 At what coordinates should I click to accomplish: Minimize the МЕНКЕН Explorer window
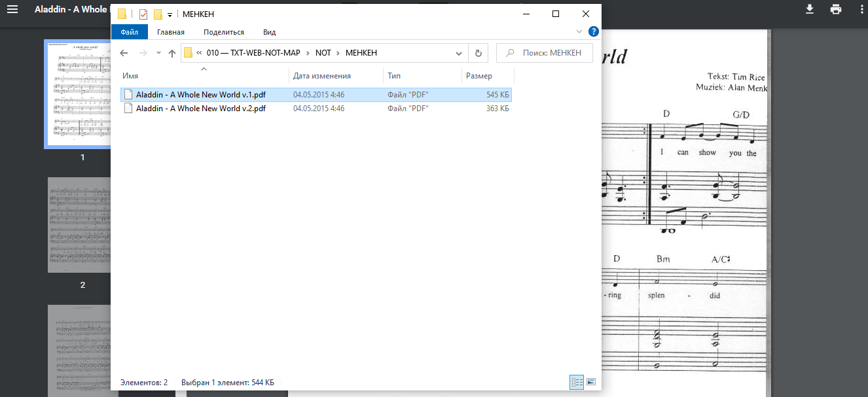click(526, 14)
